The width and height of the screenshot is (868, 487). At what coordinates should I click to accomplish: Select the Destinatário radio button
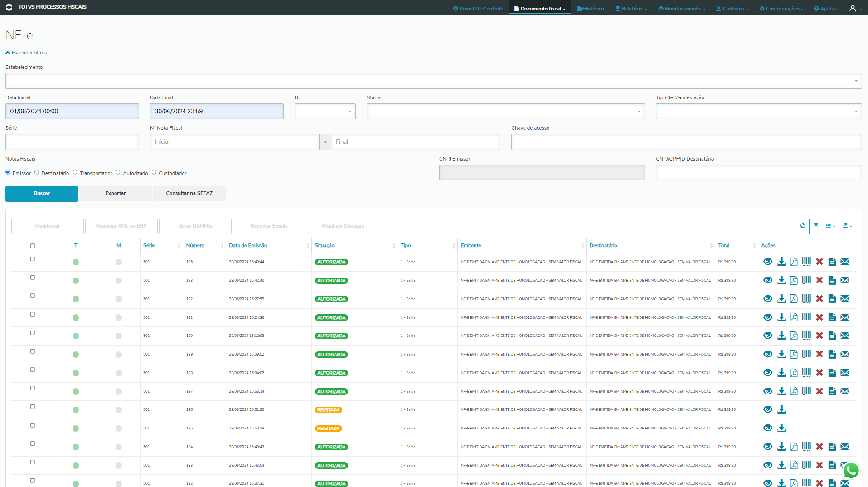tap(37, 172)
